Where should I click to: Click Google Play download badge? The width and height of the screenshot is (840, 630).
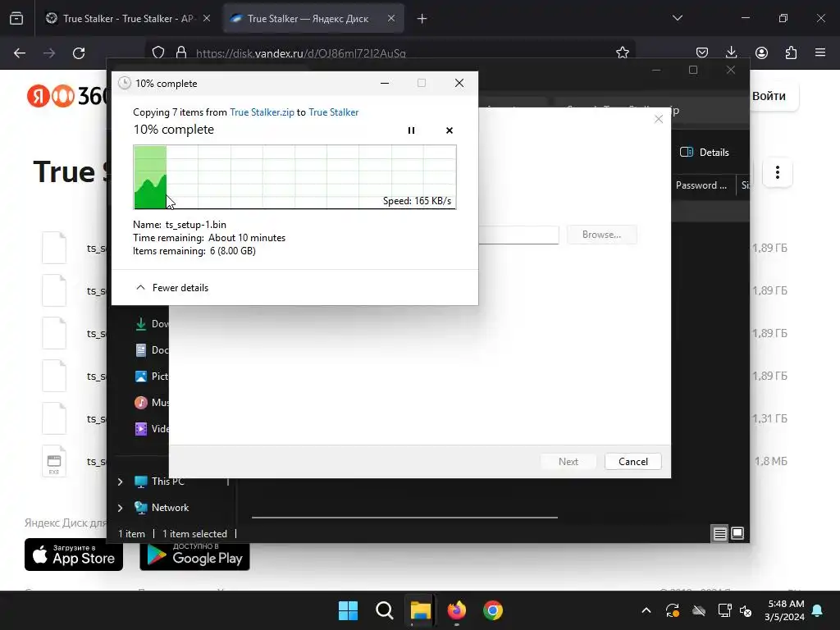[x=194, y=555]
